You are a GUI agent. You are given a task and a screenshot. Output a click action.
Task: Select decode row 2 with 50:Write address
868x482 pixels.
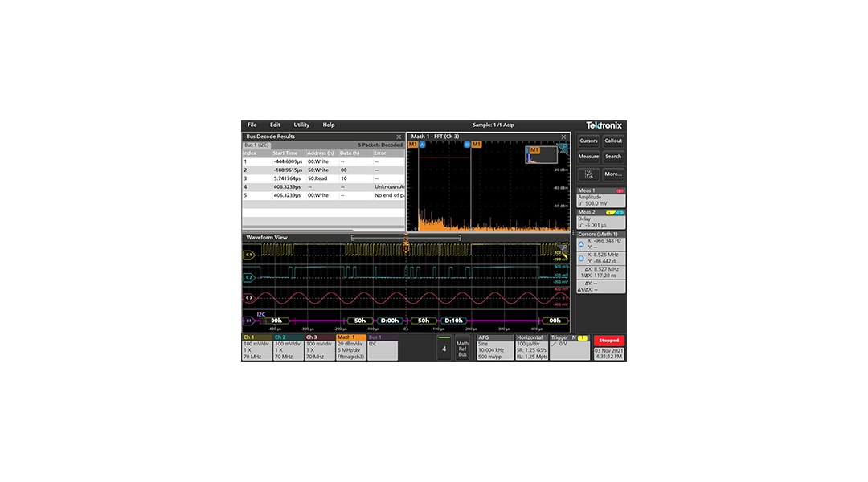click(323, 170)
